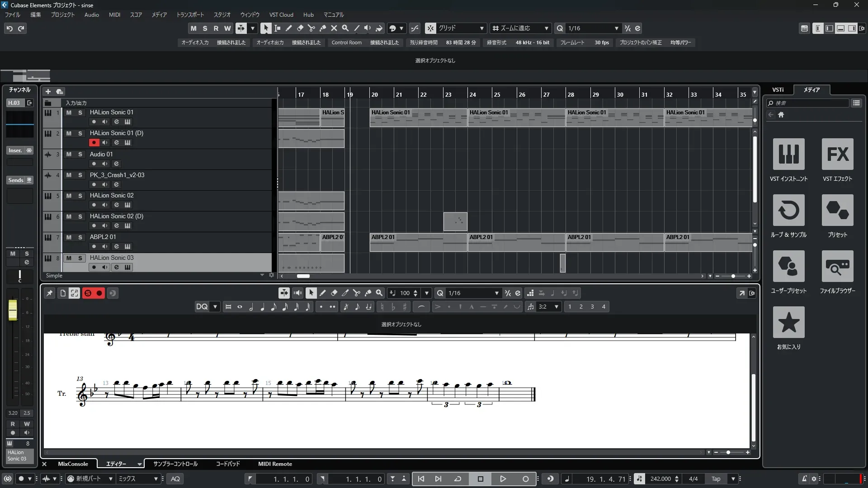Disable record on HALion Sonic 01 (D) track
Screen dimensions: 868x488
tap(94, 143)
